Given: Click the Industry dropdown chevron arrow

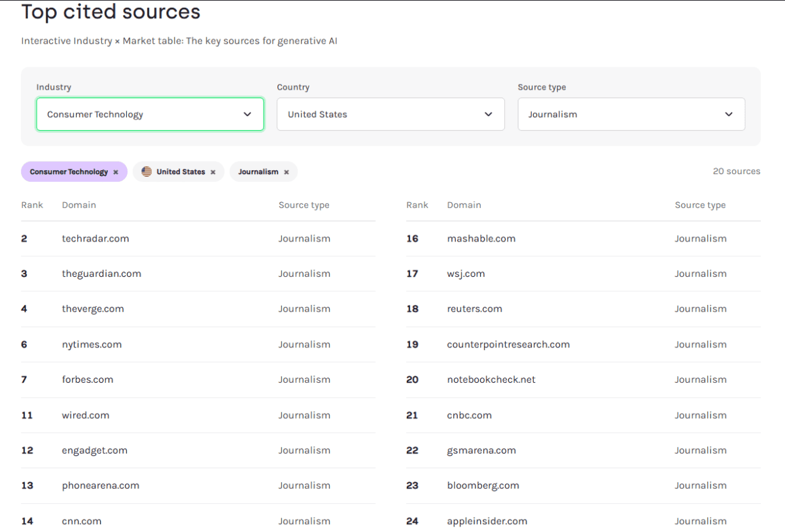Looking at the screenshot, I should click(247, 114).
